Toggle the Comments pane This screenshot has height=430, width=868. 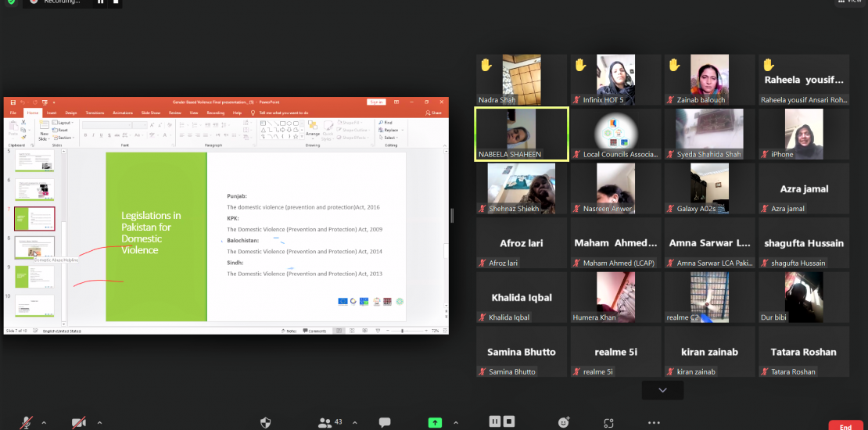pos(314,331)
